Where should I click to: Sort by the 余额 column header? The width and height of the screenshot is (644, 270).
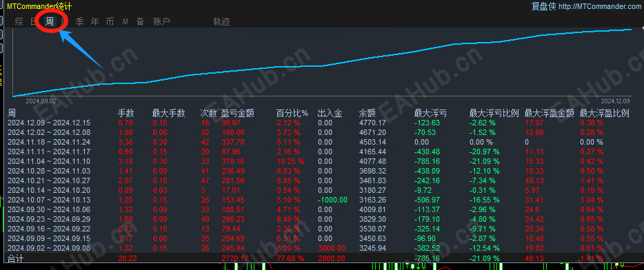[x=368, y=113]
